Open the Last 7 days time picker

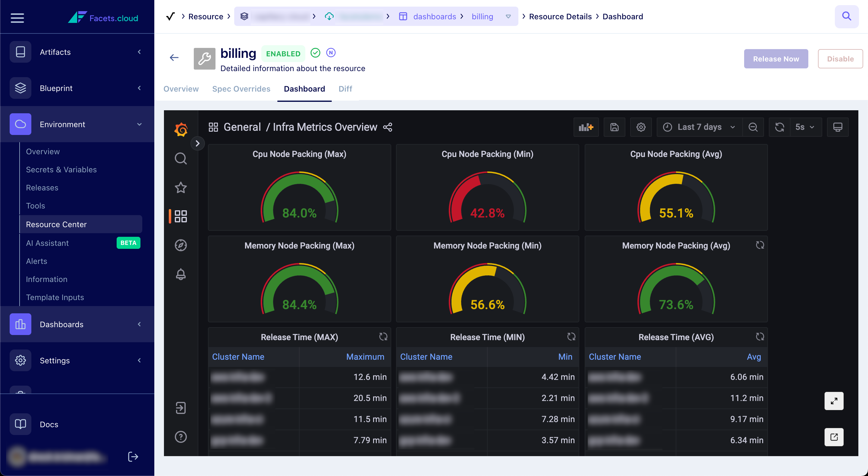pos(699,127)
